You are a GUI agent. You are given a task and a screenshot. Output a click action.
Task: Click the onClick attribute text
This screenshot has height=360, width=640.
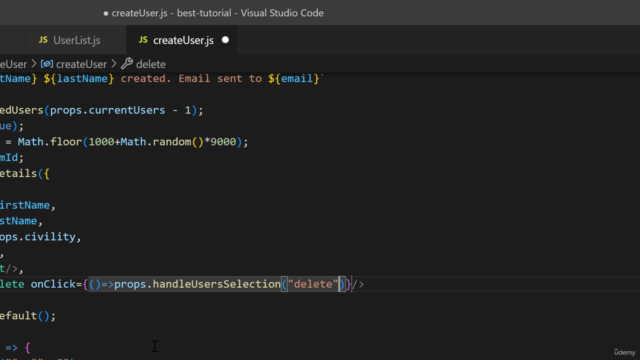tap(53, 284)
